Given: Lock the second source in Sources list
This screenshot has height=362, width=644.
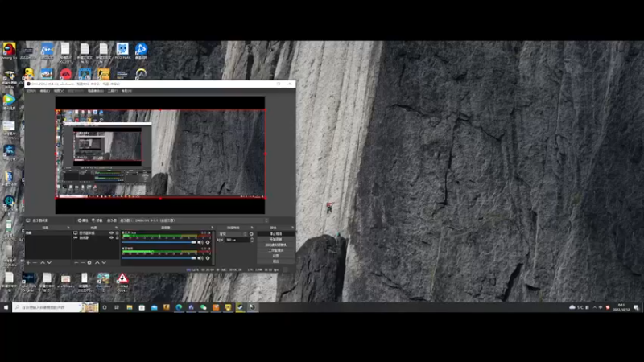Looking at the screenshot, I should point(117,237).
